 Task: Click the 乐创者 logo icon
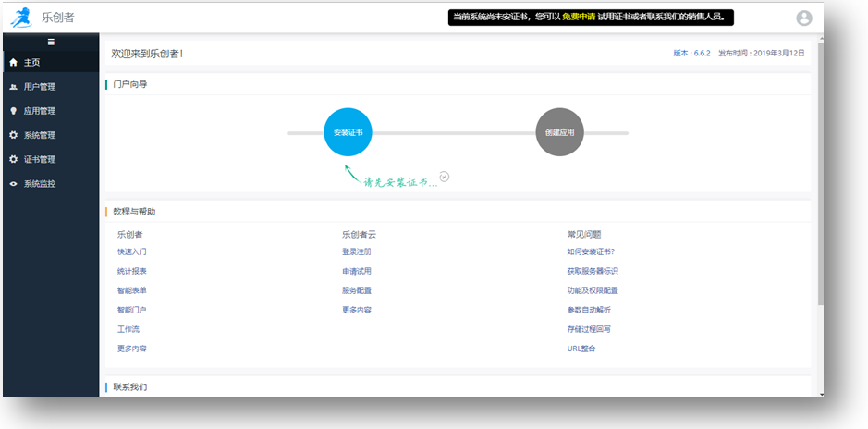pos(20,18)
